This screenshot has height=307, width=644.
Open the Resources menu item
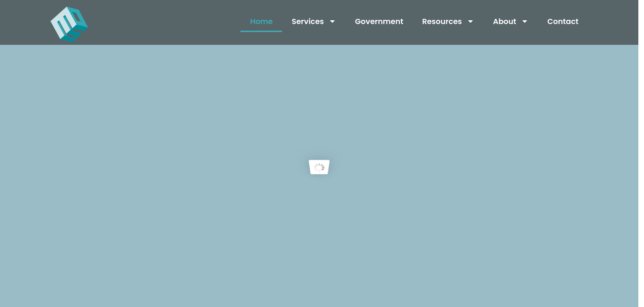coord(442,21)
